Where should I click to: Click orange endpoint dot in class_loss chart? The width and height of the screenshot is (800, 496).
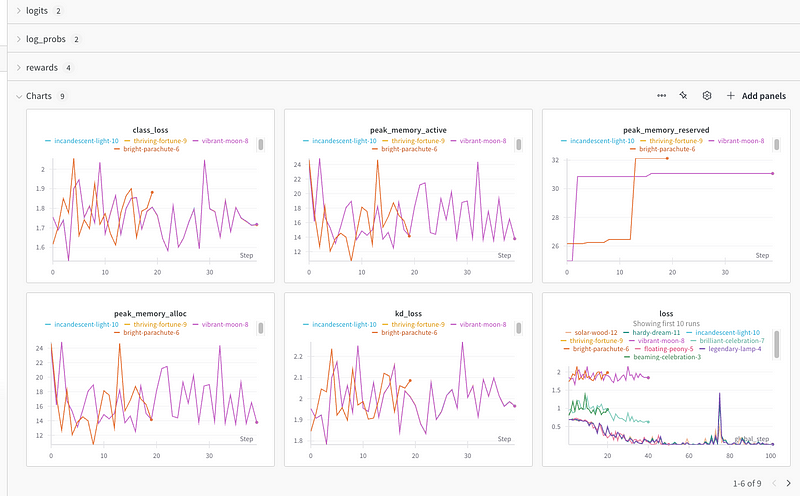151,192
